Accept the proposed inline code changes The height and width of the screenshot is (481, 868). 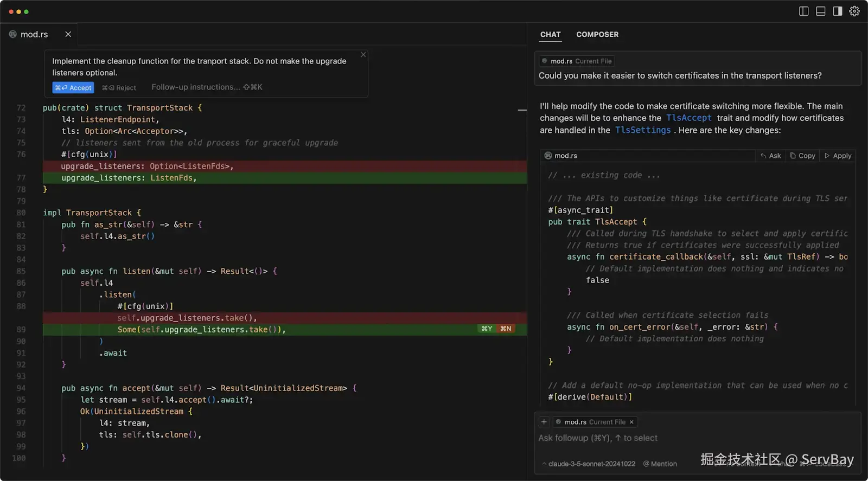[73, 88]
